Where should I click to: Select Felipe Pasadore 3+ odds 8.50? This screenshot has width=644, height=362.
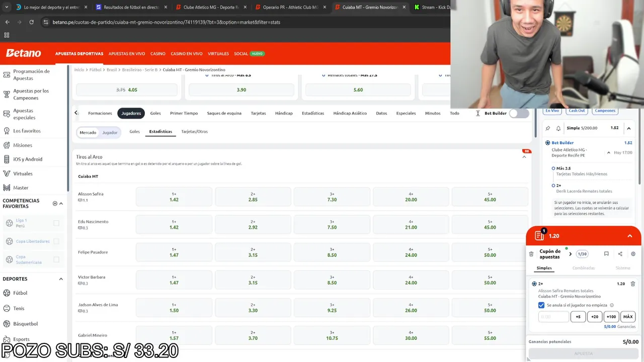pos(332,252)
